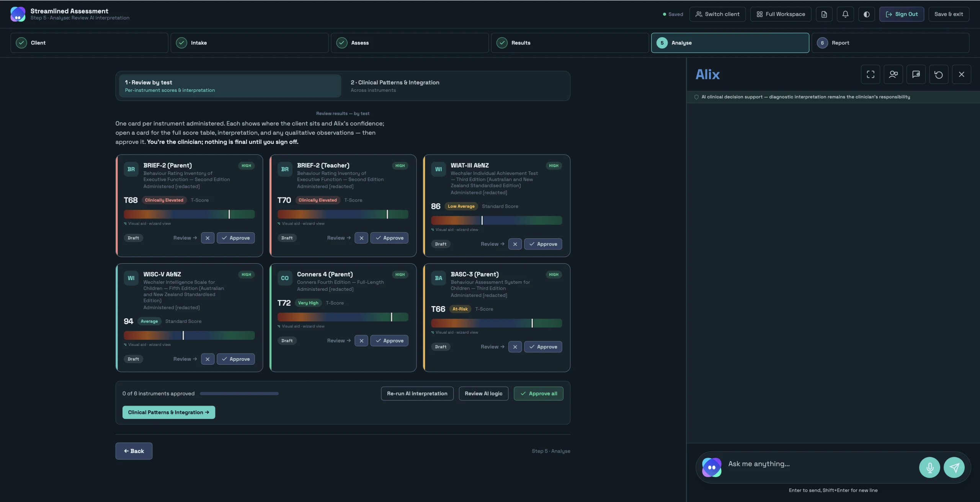Viewport: 980px width, 502px height.
Task: Click Switch client button
Action: (x=717, y=14)
